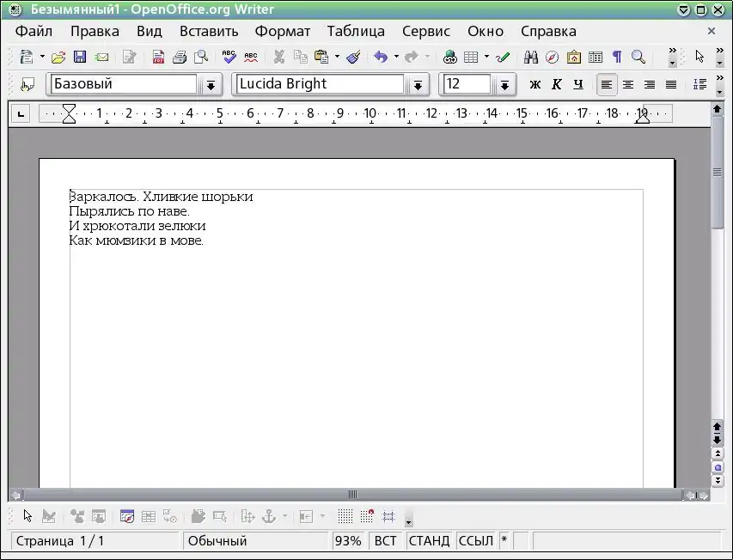Expand the Lucida Bright font name dropdown

(418, 85)
